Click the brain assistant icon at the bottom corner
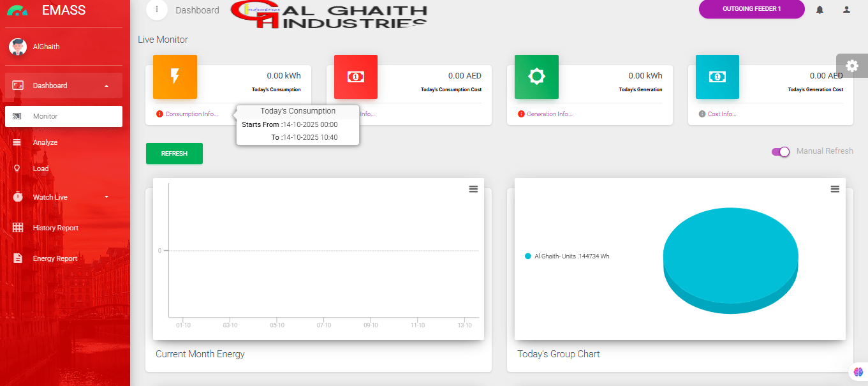 [858, 372]
